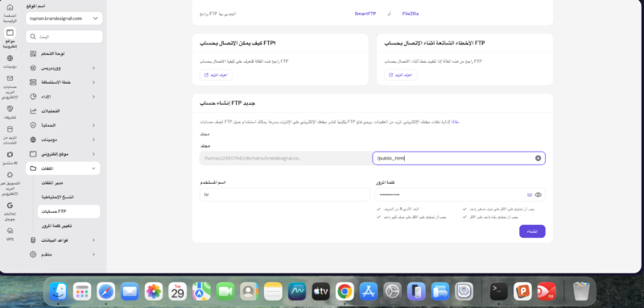Image resolution: width=644 pixels, height=308 pixels.
Task: Generate a random password with the dice icon
Action: [530, 195]
